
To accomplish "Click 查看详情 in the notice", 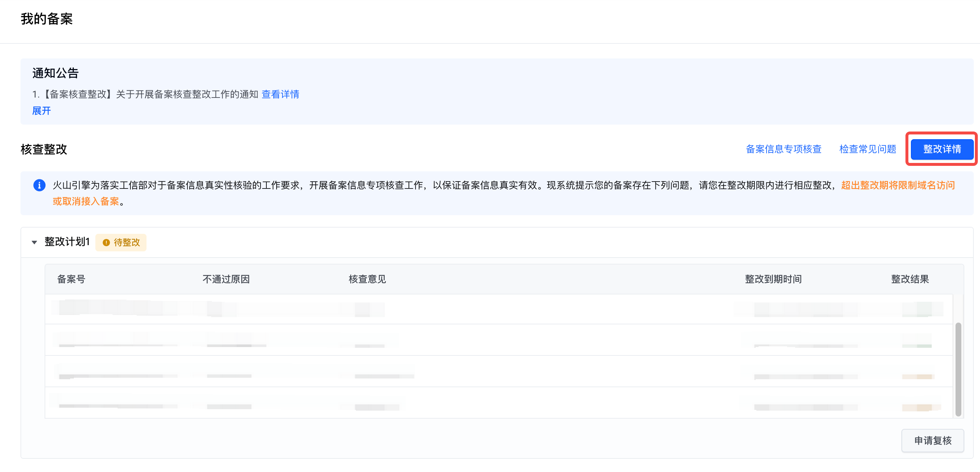I will click(x=280, y=94).
